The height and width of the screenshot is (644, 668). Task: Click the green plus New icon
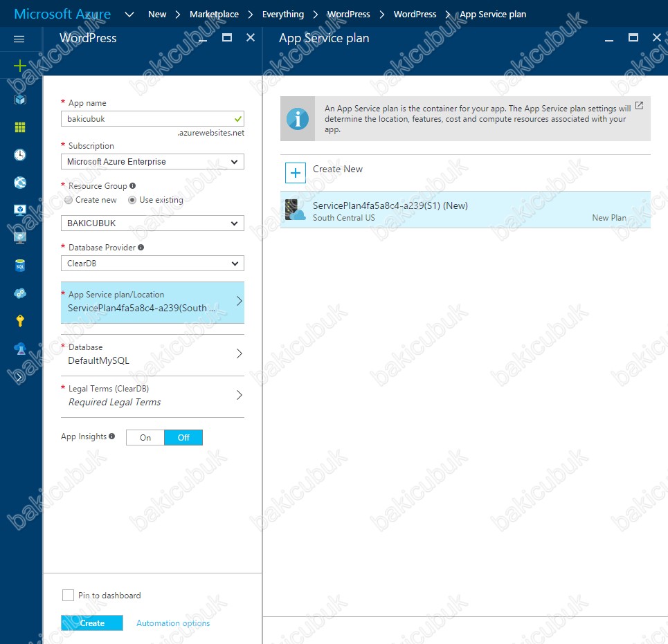(19, 66)
